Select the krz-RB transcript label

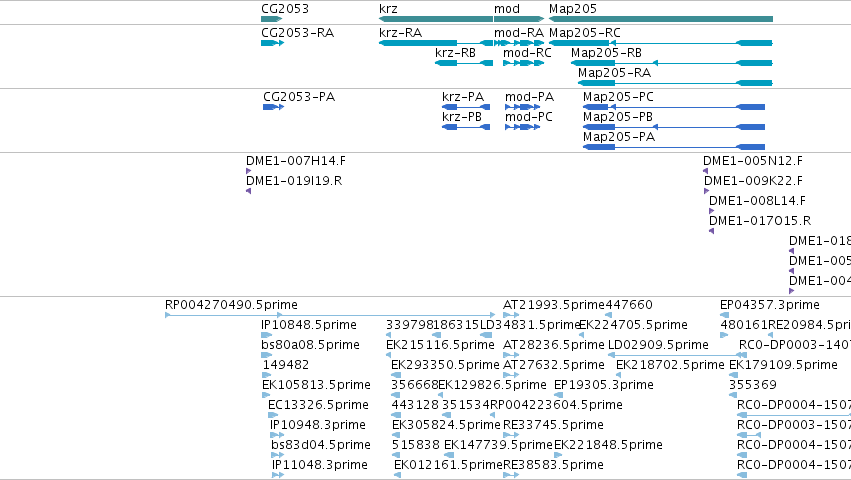[455, 53]
